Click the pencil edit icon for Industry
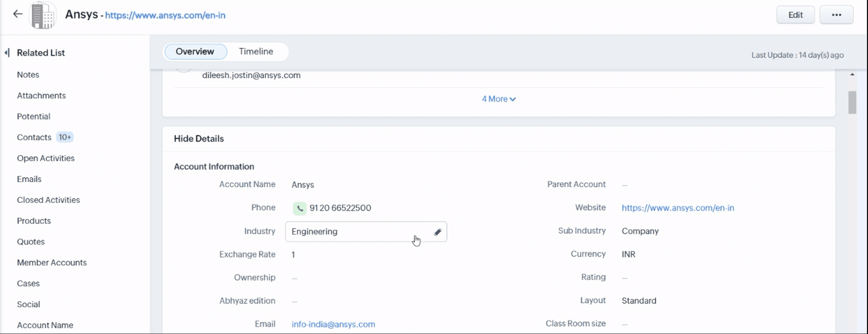 pyautogui.click(x=438, y=232)
